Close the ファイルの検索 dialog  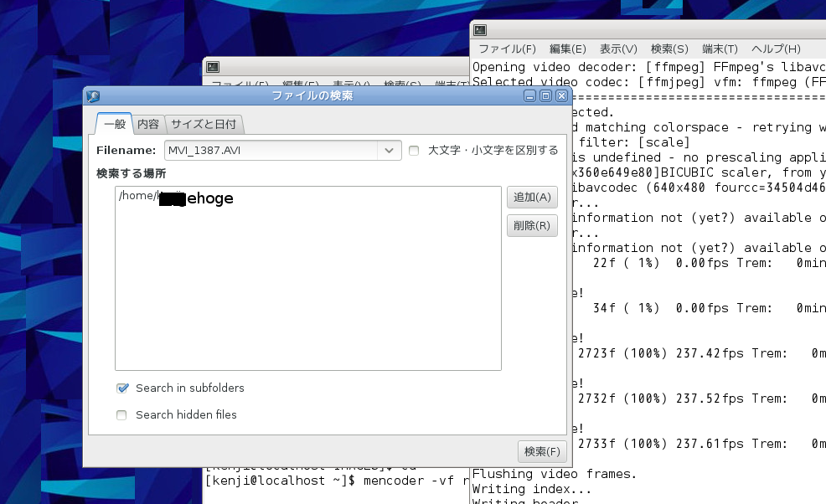(x=561, y=96)
